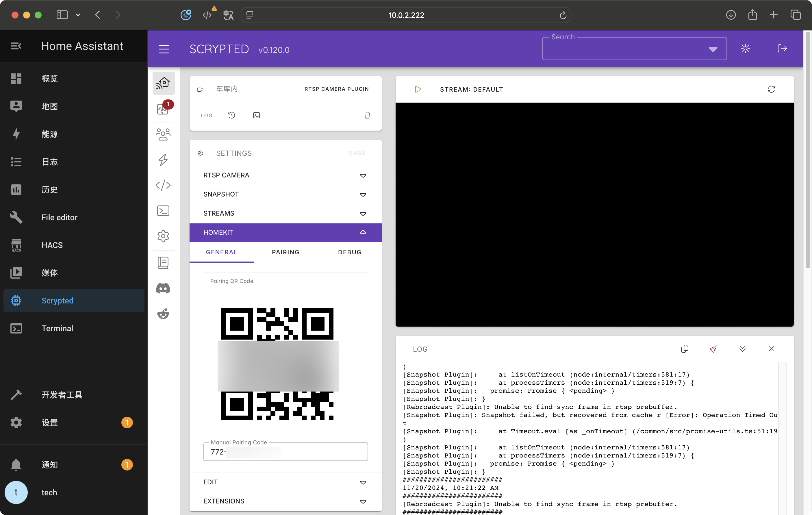Open 能源 energy in sidebar
This screenshot has width=812, height=515.
click(74, 134)
